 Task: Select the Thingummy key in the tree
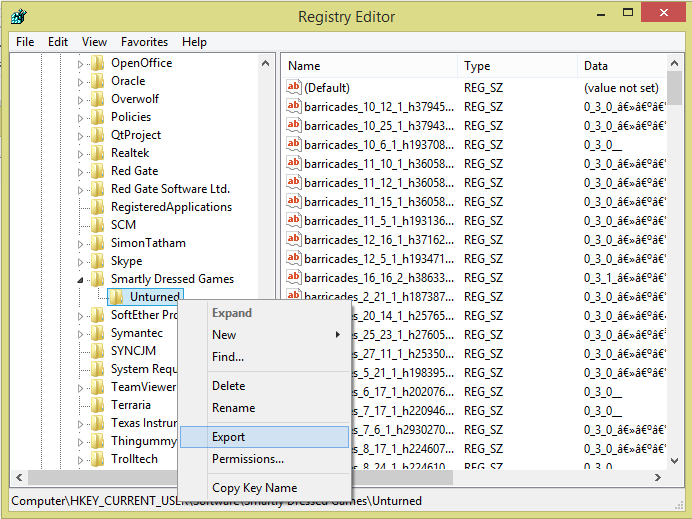click(144, 441)
